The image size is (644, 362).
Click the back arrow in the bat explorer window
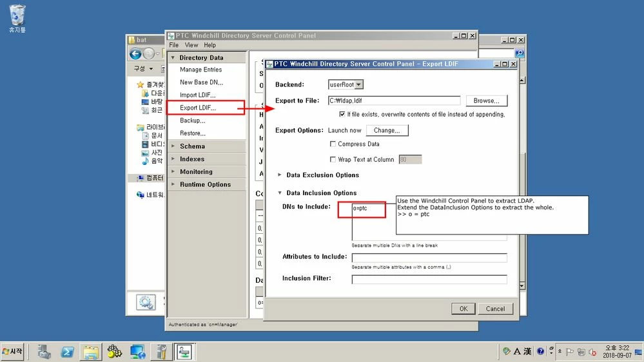tap(135, 53)
